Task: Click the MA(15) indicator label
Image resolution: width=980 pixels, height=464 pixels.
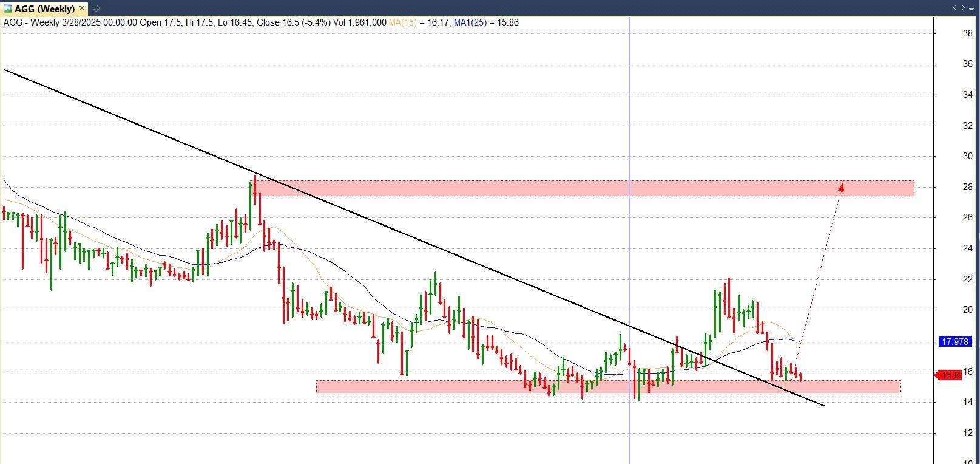Action: point(402,22)
